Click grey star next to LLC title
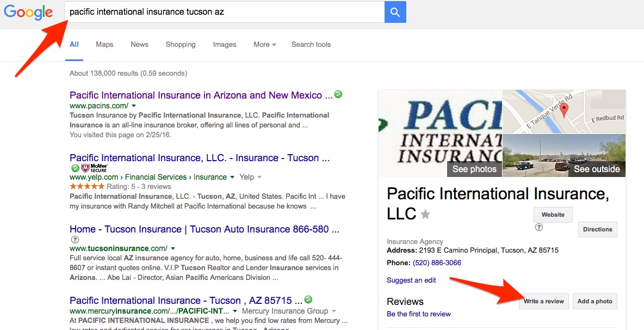This screenshot has height=330, width=644. [425, 214]
